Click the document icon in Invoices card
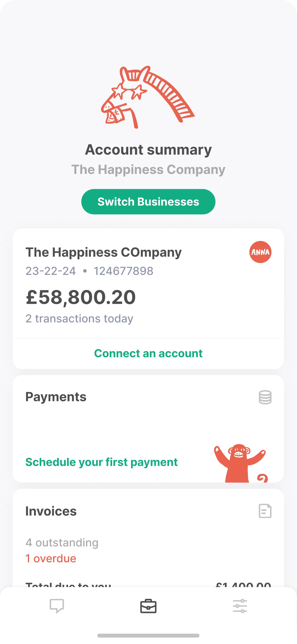This screenshot has height=644, width=297. click(265, 511)
